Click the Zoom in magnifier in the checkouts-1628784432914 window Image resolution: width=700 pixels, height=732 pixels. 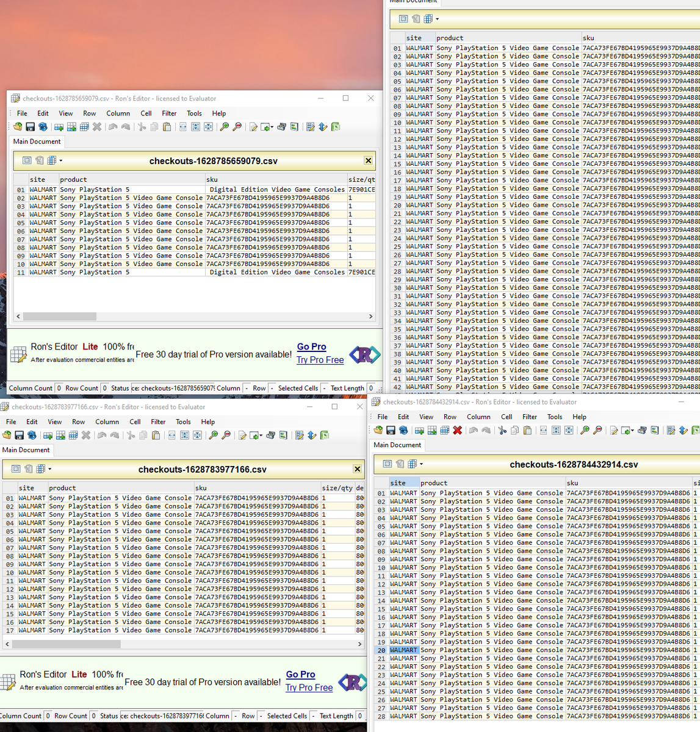[x=585, y=431]
